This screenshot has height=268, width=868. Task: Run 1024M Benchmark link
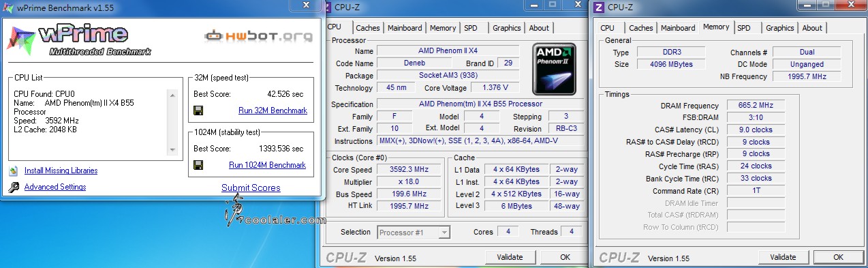coord(267,165)
